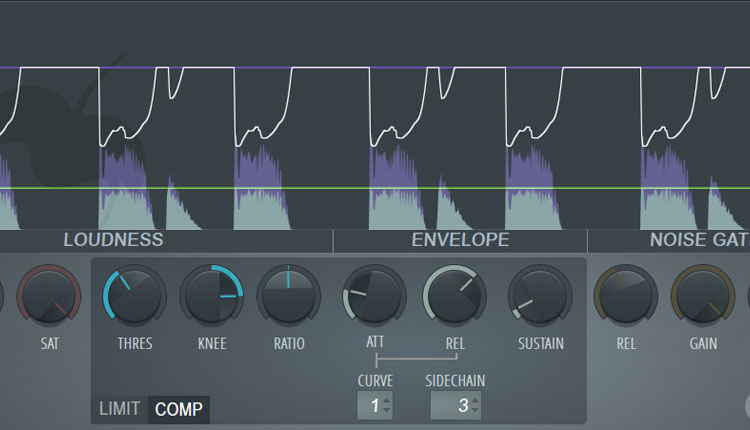Click the ENVELOPE section header
750x430 pixels.
[460, 240]
